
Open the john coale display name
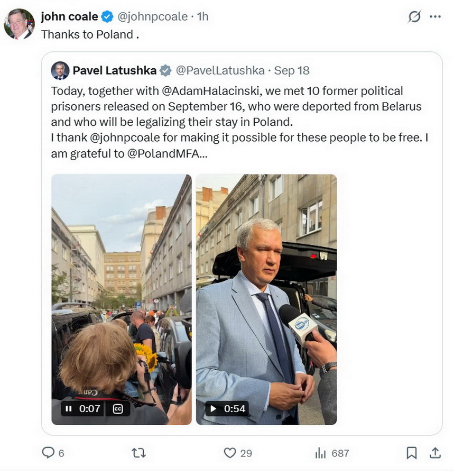pyautogui.click(x=69, y=16)
